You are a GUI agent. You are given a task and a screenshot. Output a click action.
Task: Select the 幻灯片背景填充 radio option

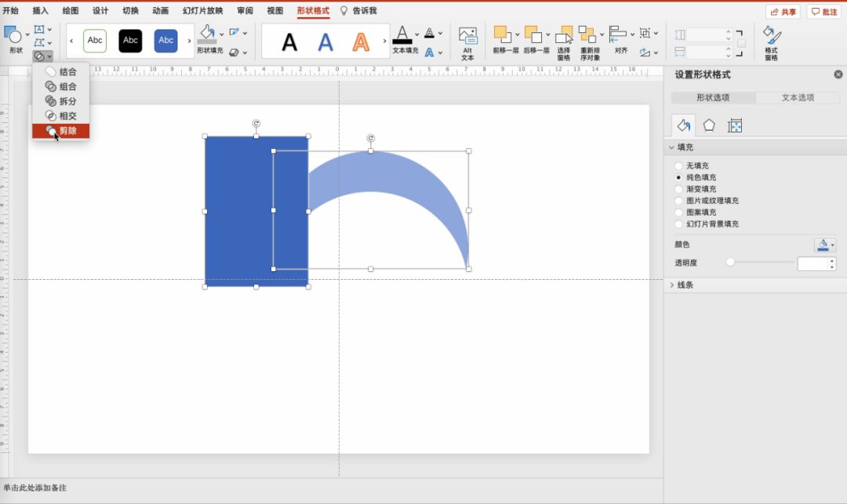[678, 224]
